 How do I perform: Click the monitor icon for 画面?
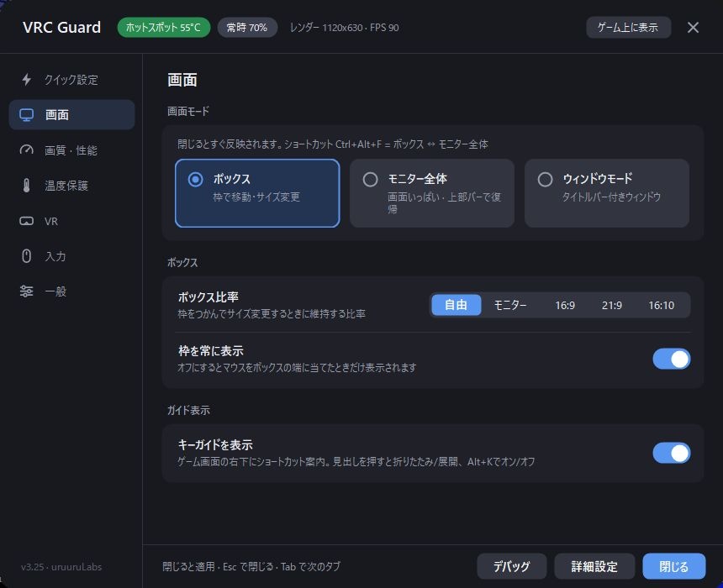[26, 115]
